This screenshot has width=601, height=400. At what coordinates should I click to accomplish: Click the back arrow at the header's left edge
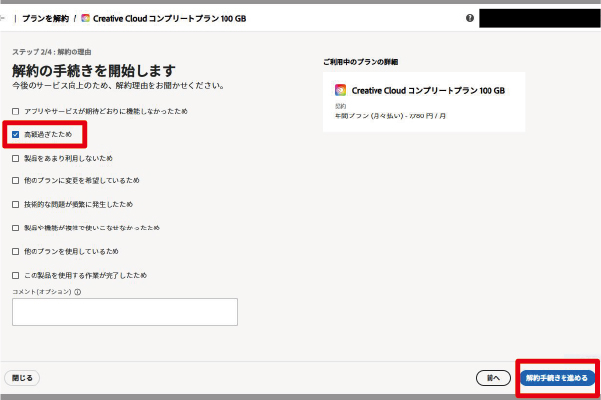click(x=2, y=18)
